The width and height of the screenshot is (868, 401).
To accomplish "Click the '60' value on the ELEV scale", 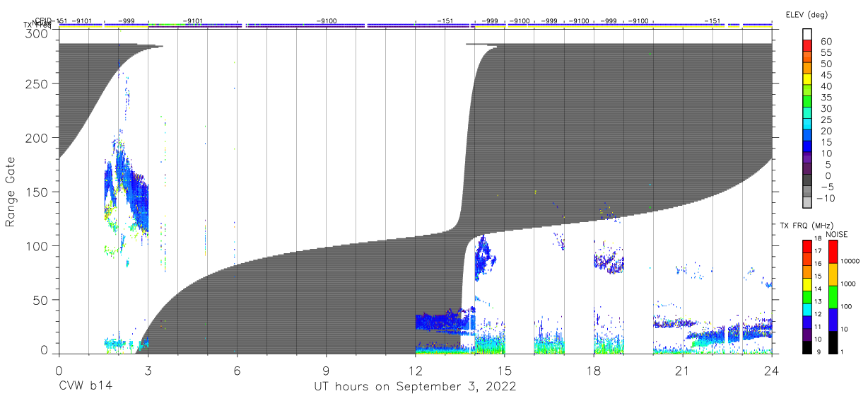I will point(826,42).
